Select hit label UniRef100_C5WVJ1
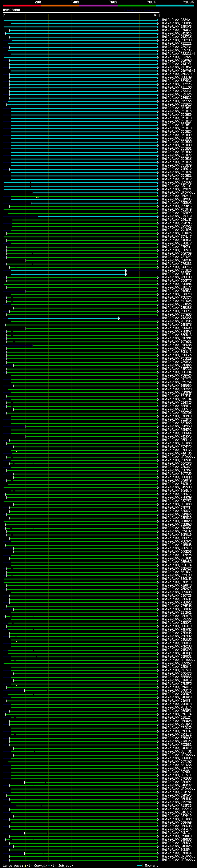The width and height of the screenshot is (197, 868). (x=177, y=196)
